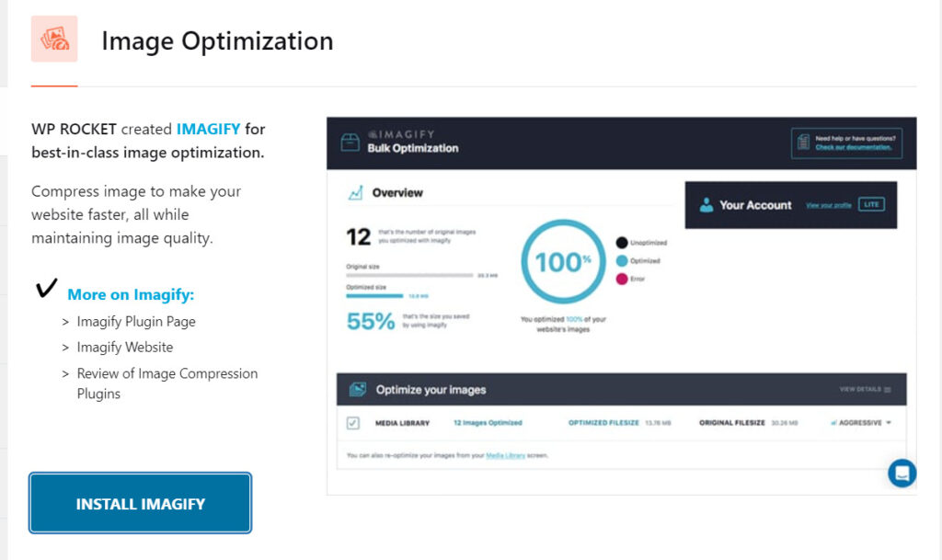Click the black checkmark beside More on Imagify
This screenshot has height=560, width=942.
point(46,288)
